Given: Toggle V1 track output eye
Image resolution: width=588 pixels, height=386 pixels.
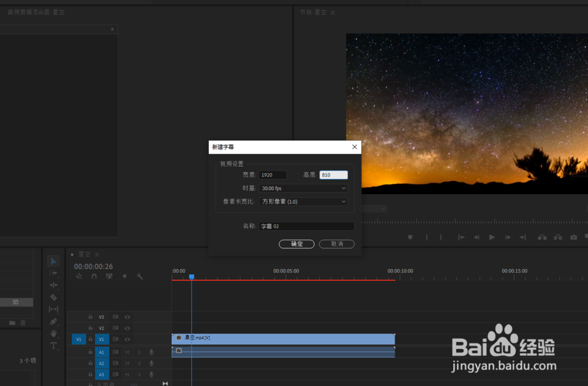Looking at the screenshot, I should point(128,340).
